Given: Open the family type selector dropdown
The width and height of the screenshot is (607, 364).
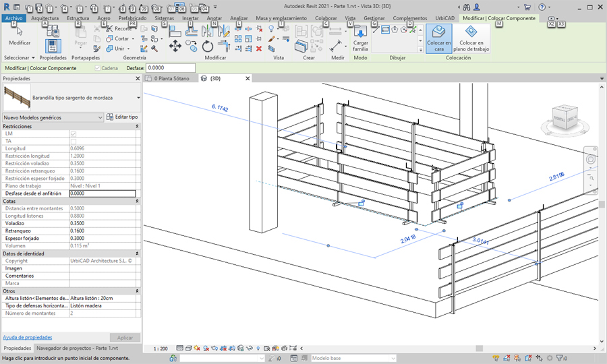Looking at the screenshot, I should (x=138, y=98).
